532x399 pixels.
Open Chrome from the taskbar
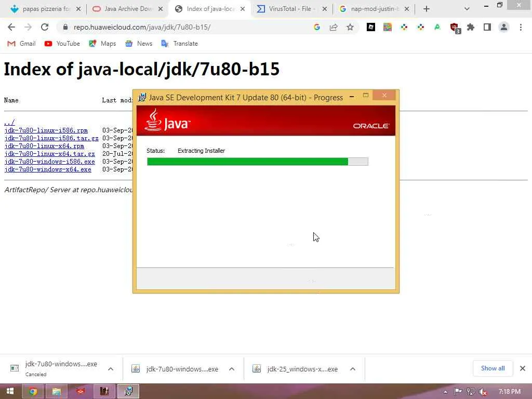coord(33,391)
